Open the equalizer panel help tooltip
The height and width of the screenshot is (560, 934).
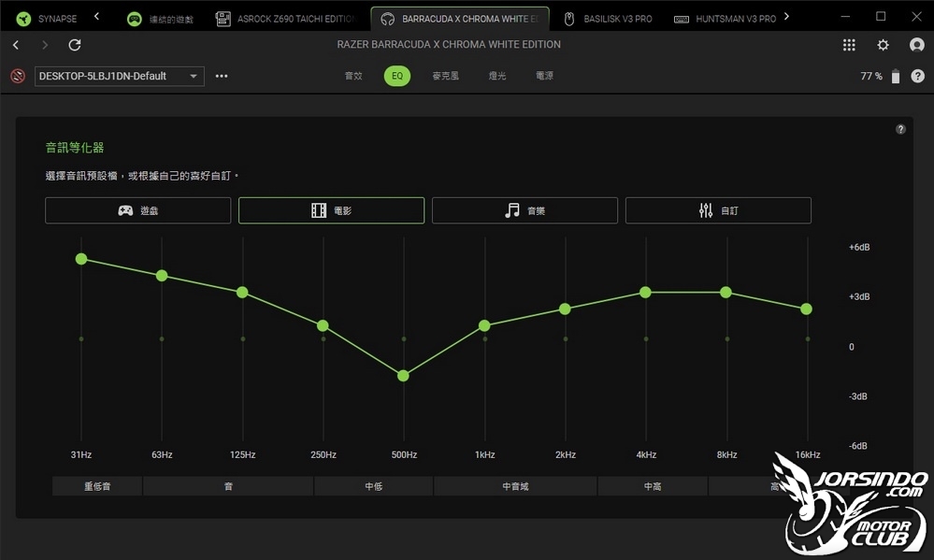[900, 129]
